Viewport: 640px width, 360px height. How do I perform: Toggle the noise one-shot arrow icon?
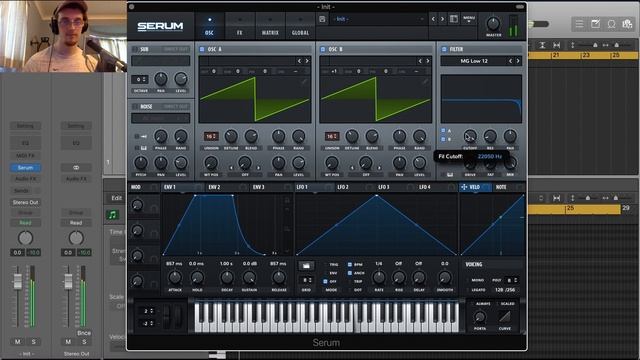click(x=144, y=136)
